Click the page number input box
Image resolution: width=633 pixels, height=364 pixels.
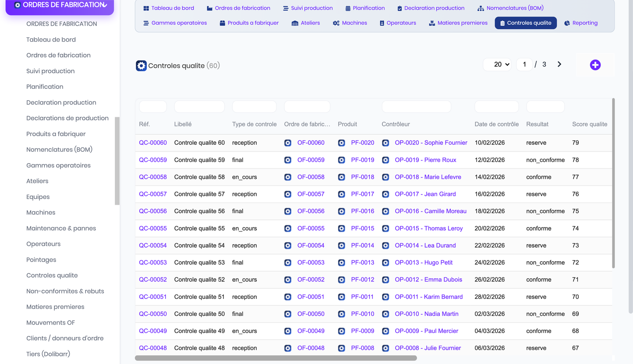(524, 64)
